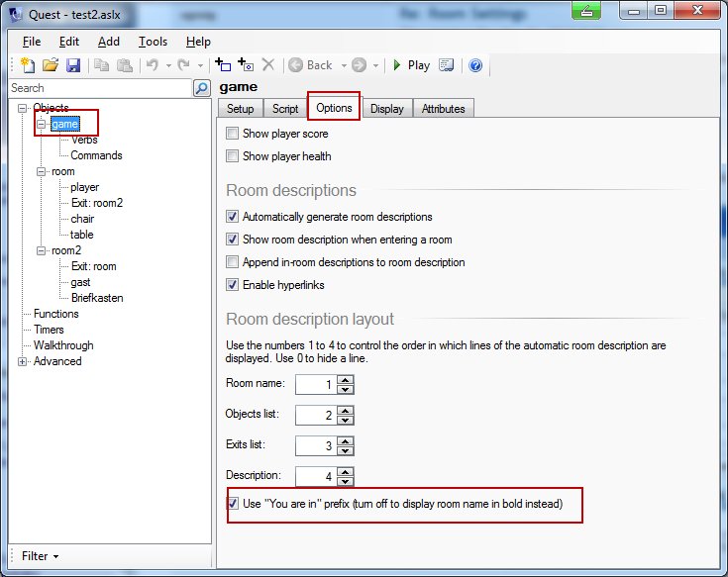The height and width of the screenshot is (577, 728).
Task: Switch to the Attributes tab
Action: [x=444, y=109]
